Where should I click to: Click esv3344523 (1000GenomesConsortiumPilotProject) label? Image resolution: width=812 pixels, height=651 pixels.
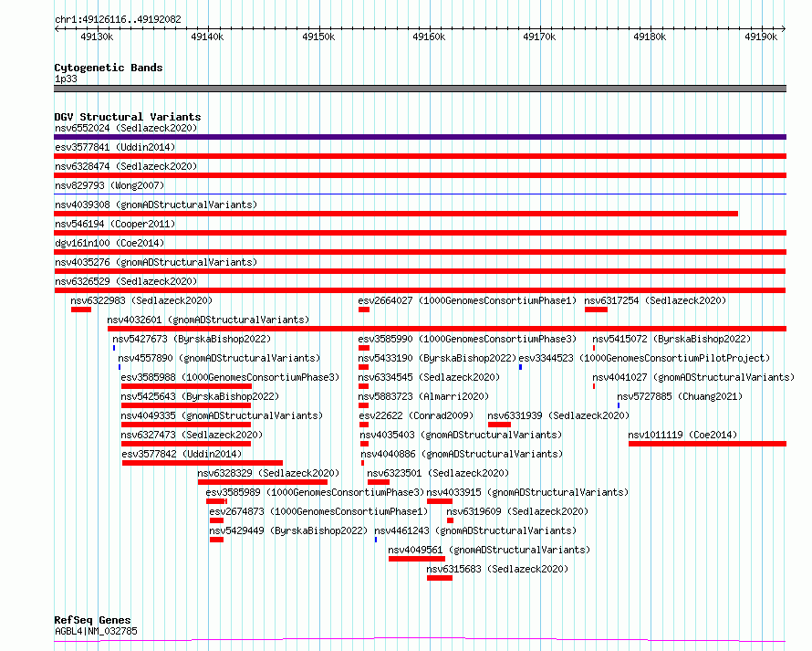(644, 358)
